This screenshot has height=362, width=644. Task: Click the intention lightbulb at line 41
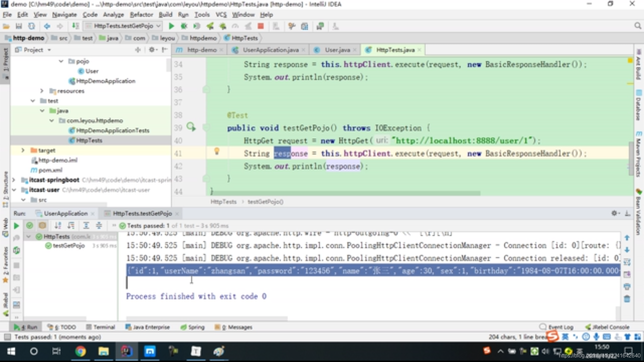coord(217,152)
